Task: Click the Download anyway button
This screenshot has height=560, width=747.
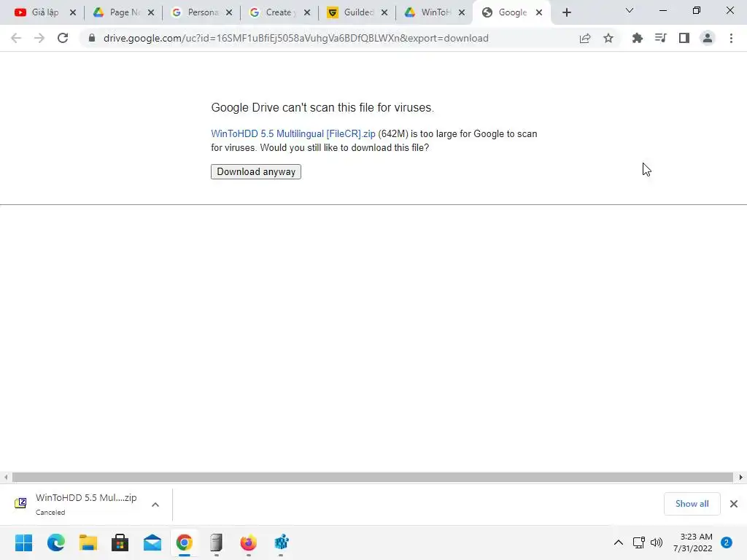Action: pyautogui.click(x=256, y=171)
